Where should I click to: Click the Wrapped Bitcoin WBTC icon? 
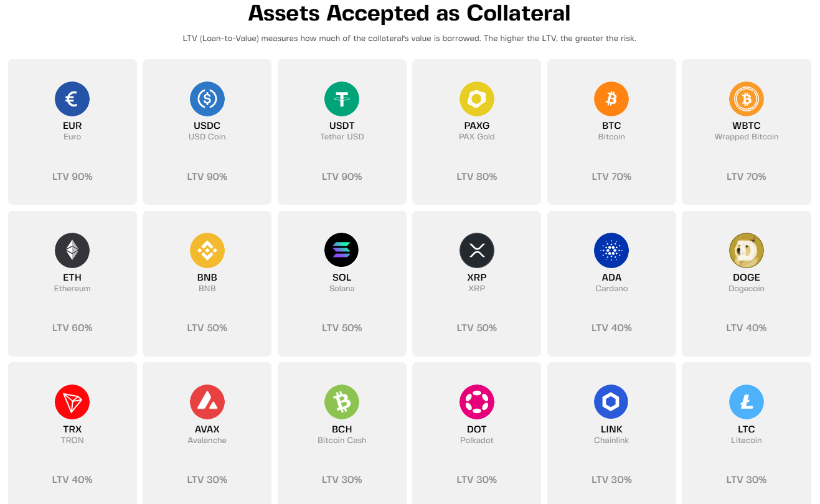tap(747, 99)
